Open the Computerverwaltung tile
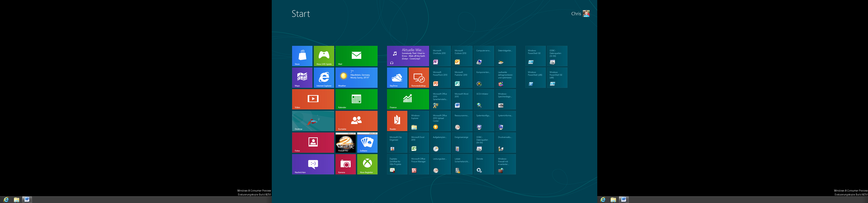This screenshot has width=868, height=203. pyautogui.click(x=484, y=56)
